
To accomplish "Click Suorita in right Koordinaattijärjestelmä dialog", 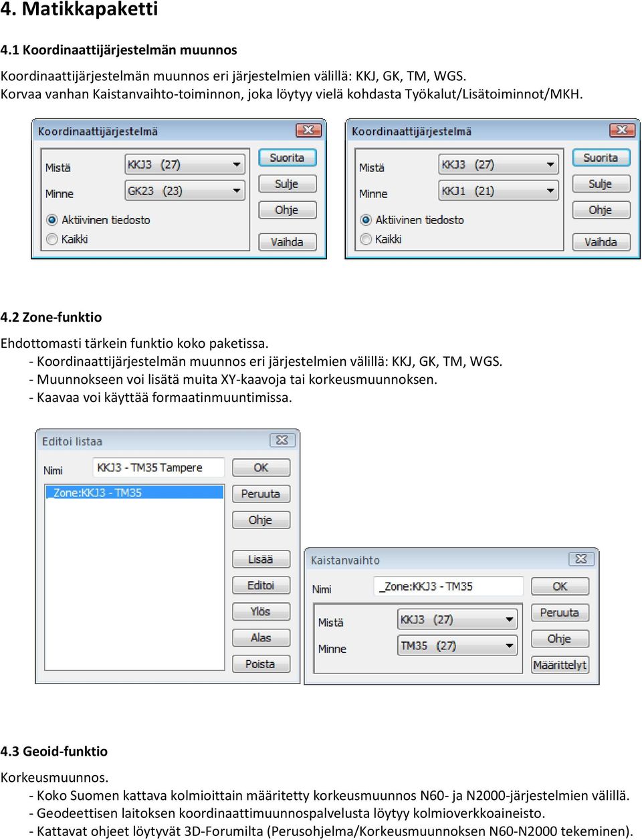I will click(601, 158).
